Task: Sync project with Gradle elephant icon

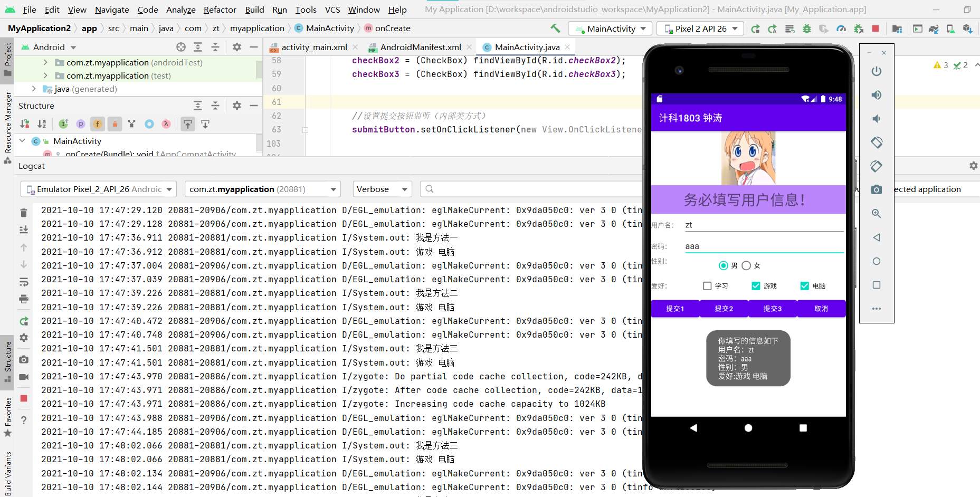Action: click(934, 28)
